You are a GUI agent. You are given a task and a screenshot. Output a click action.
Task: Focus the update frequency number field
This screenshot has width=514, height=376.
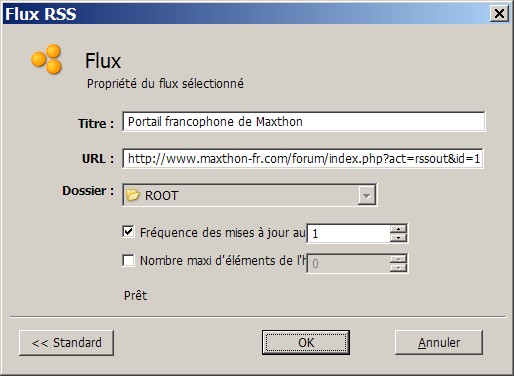(348, 233)
